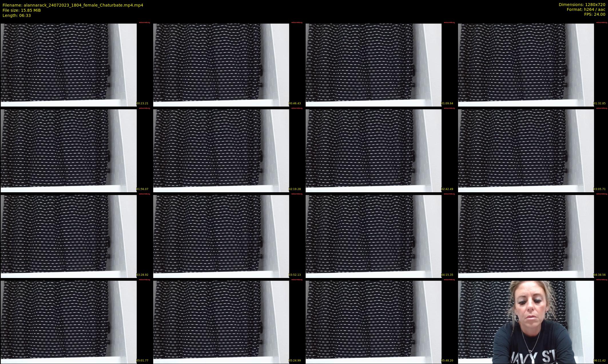Select the thumbnail stamped 00:23.21
The width and height of the screenshot is (608, 364).
coord(75,65)
